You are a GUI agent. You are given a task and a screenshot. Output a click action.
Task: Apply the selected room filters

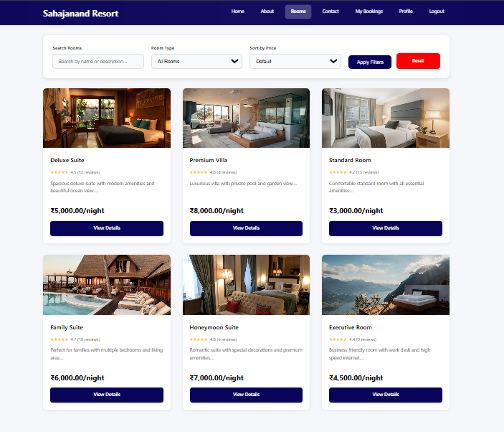click(370, 62)
